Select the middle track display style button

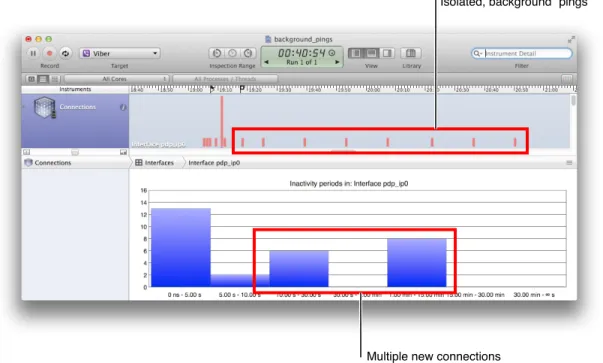point(43,79)
